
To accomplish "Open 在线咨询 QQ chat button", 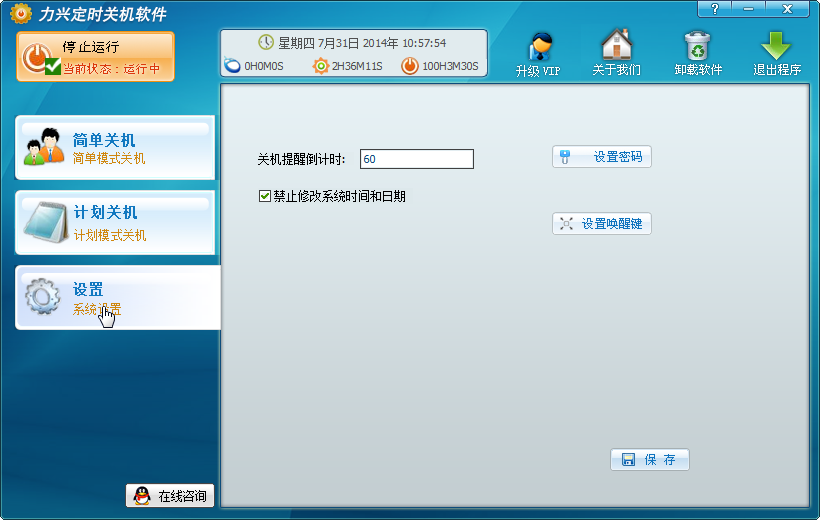I will [x=170, y=495].
